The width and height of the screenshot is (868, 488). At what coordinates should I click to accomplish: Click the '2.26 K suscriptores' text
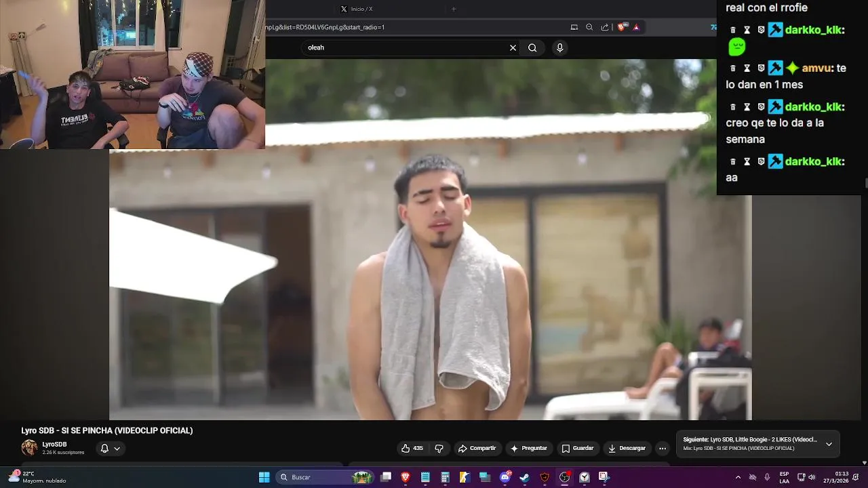coord(63,453)
